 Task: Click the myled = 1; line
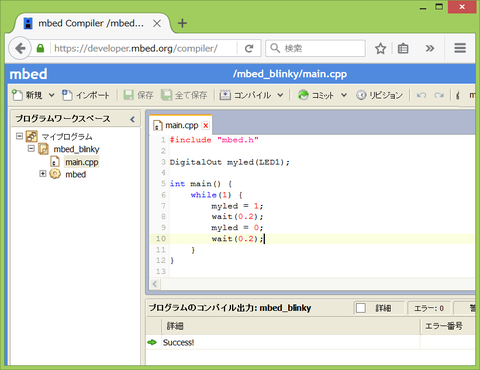pos(237,206)
